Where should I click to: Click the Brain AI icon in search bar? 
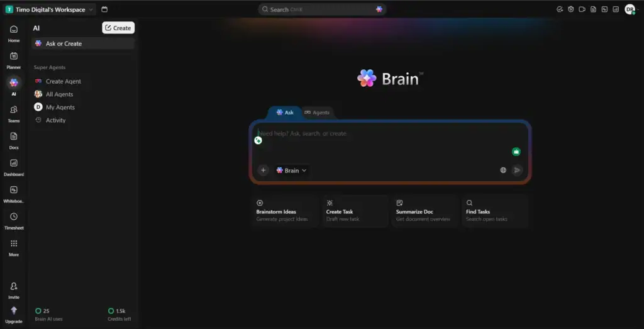(x=379, y=9)
